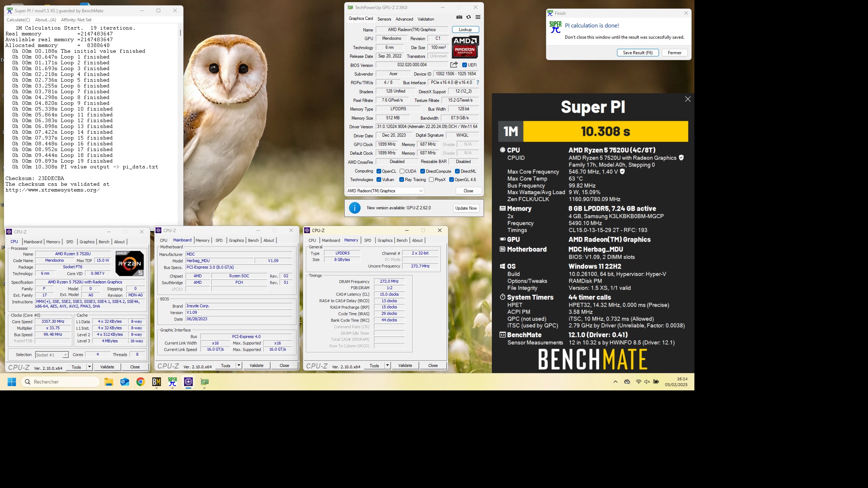868x488 pixels.
Task: Click Save Result (F6) button
Action: tap(638, 53)
